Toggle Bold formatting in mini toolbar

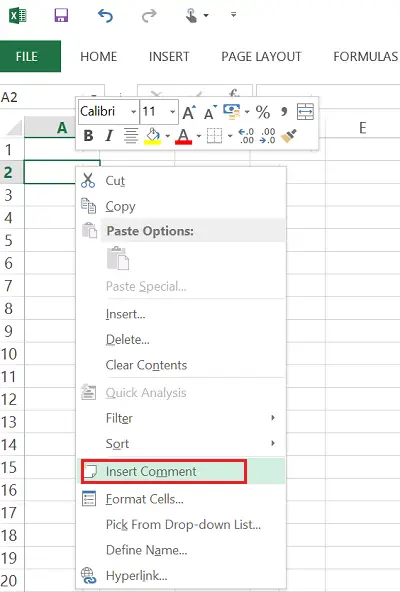[88, 136]
